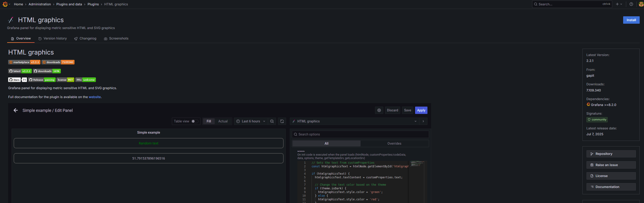This screenshot has height=203, width=644.
Task: Open the Documentation link
Action: click(611, 187)
